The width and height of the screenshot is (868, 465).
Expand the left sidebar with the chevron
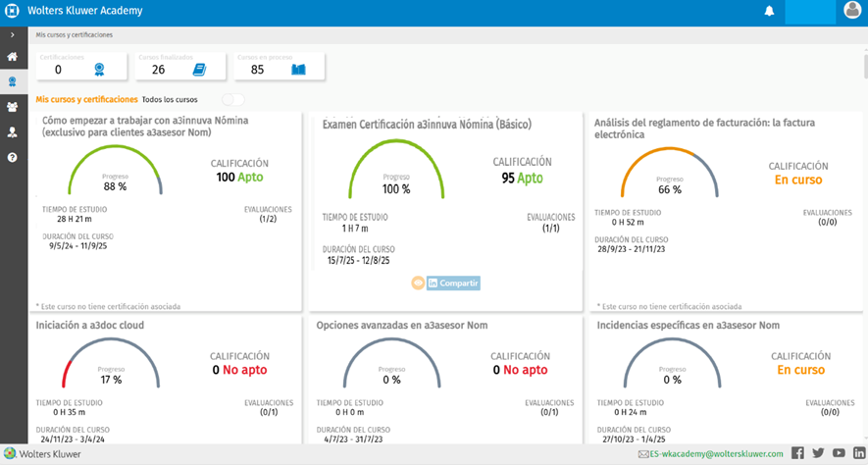pos(13,35)
